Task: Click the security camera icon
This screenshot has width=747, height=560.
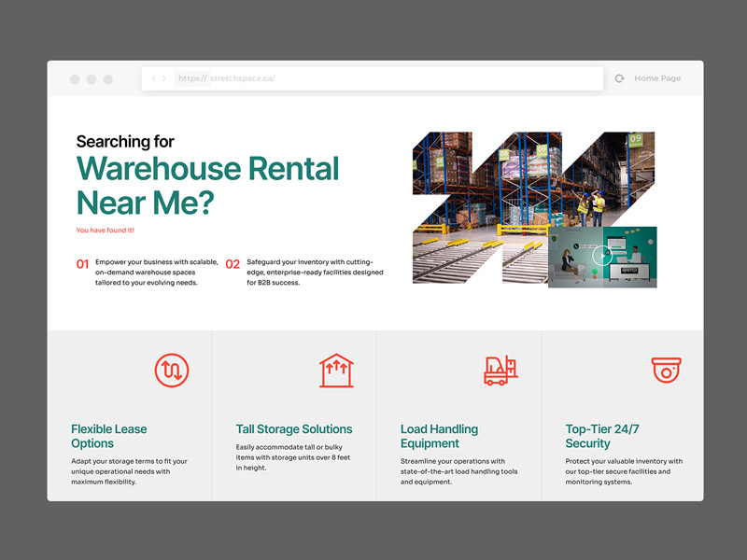Action: [x=666, y=371]
